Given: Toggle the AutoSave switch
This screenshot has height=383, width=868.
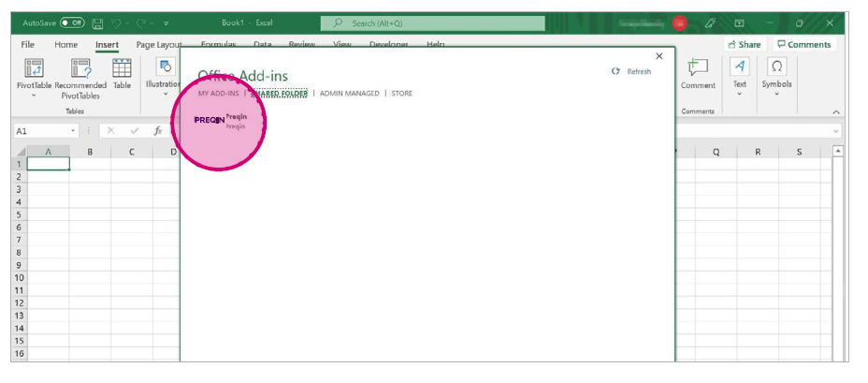Looking at the screenshot, I should click(x=72, y=23).
